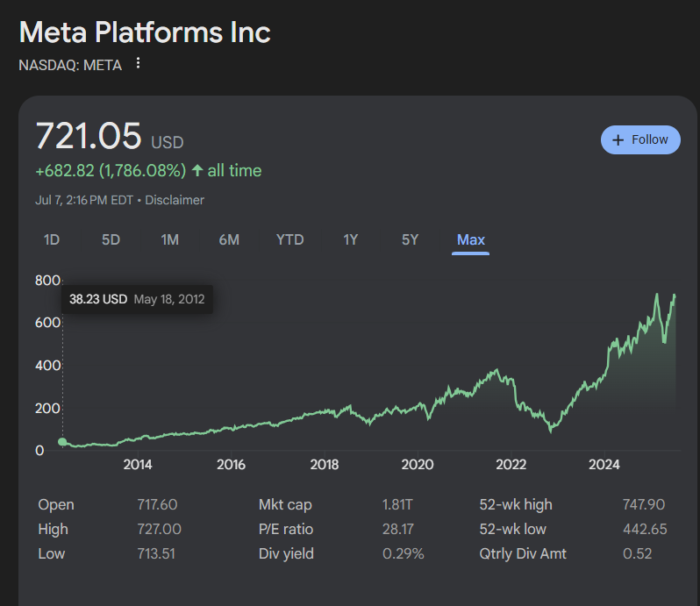Image resolution: width=700 pixels, height=606 pixels.
Task: Show the YTD chart range
Action: click(289, 240)
